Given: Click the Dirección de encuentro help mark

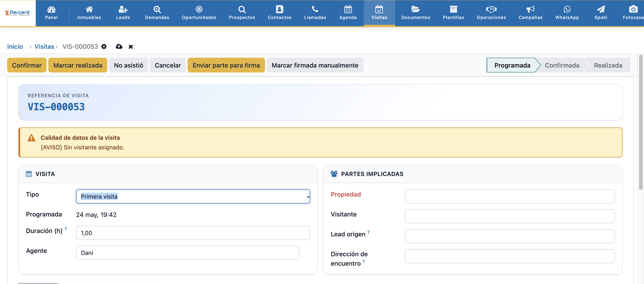Looking at the screenshot, I should pyautogui.click(x=364, y=261).
